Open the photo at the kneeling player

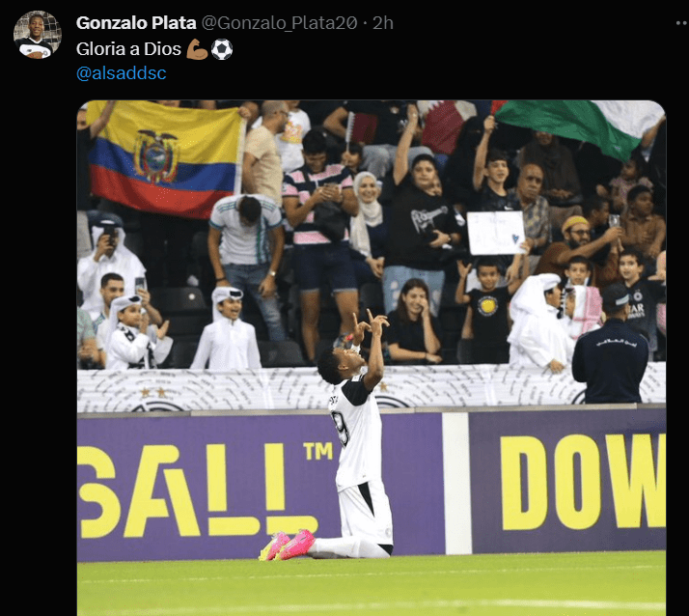click(354, 435)
